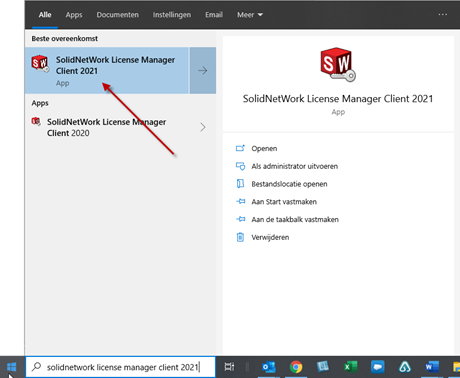This screenshot has height=378, width=460.
Task: Open Task View on the taskbar
Action: click(229, 367)
